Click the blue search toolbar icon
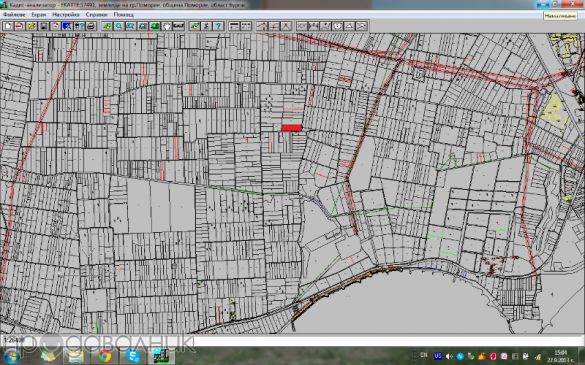Screen dimensions: 585x365 [67, 26]
